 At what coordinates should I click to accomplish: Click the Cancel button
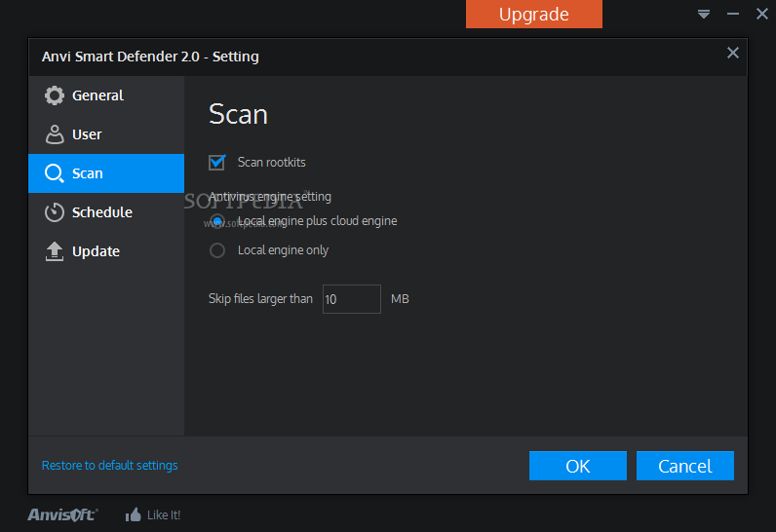click(x=685, y=466)
